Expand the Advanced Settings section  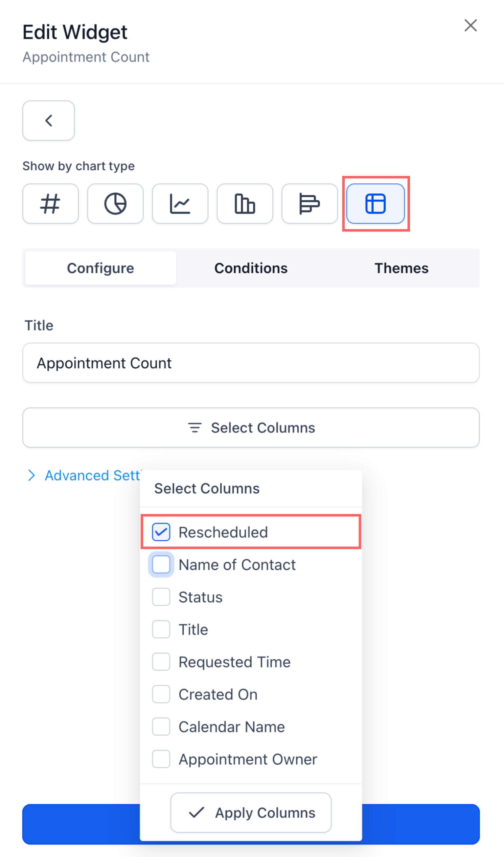(x=84, y=475)
